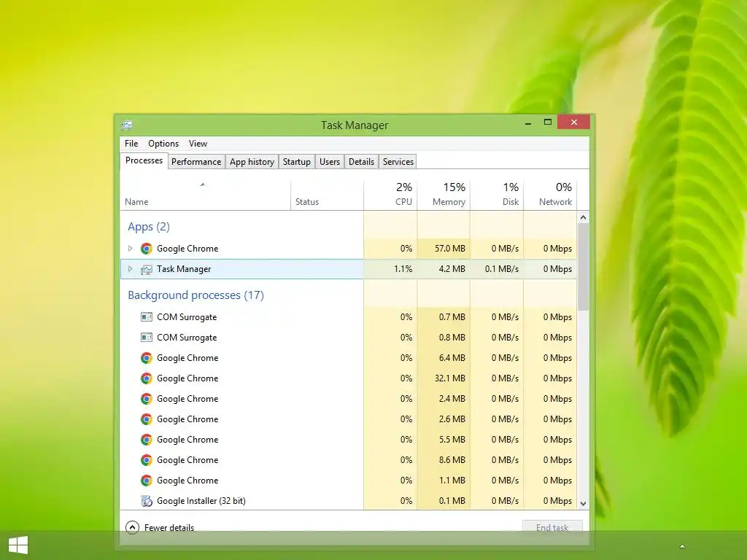Open the Options menu
The image size is (747, 560).
[163, 144]
